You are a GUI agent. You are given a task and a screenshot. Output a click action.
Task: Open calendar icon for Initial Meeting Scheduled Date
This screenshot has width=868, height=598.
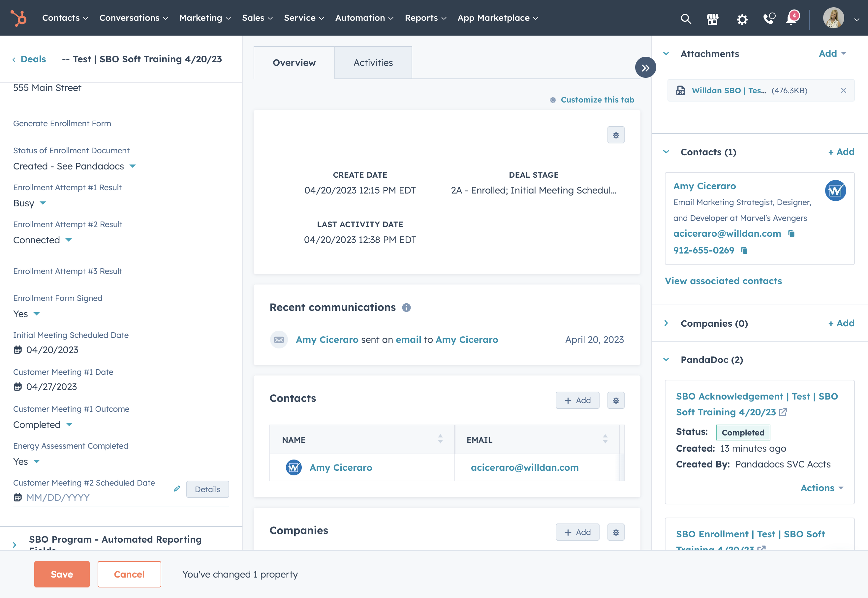coord(17,350)
